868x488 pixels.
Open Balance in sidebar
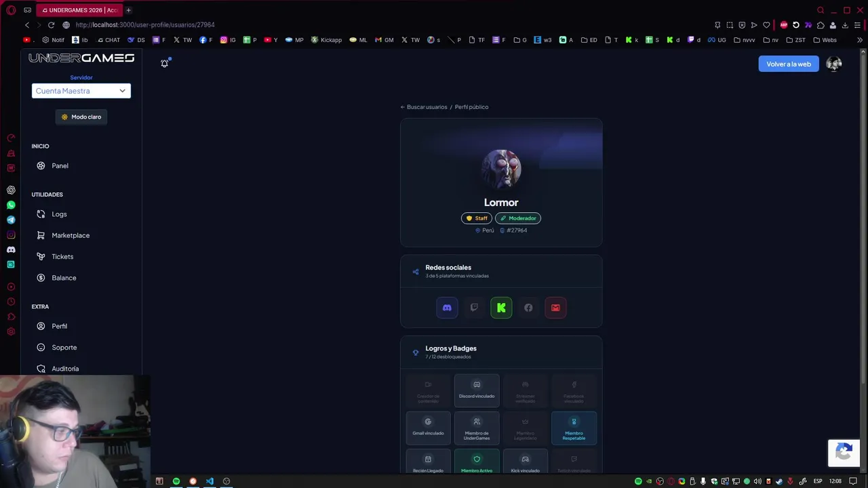pos(64,278)
